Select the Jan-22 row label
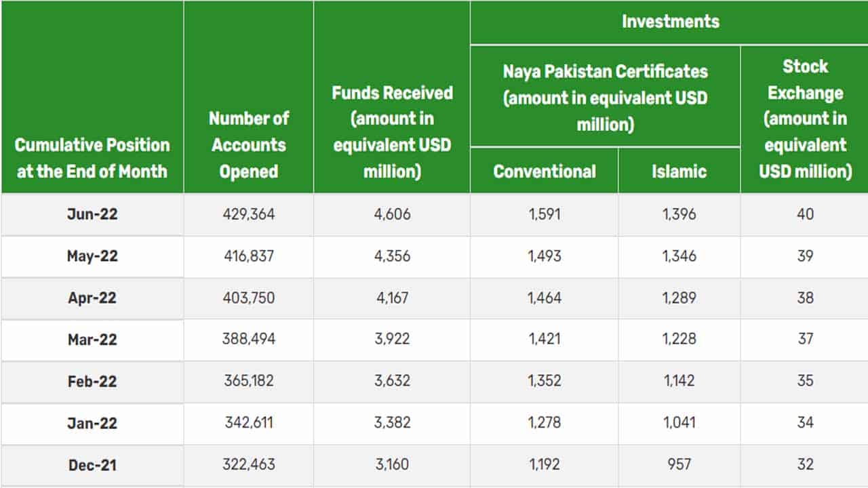Screen dimensions: 868x488 [92, 424]
